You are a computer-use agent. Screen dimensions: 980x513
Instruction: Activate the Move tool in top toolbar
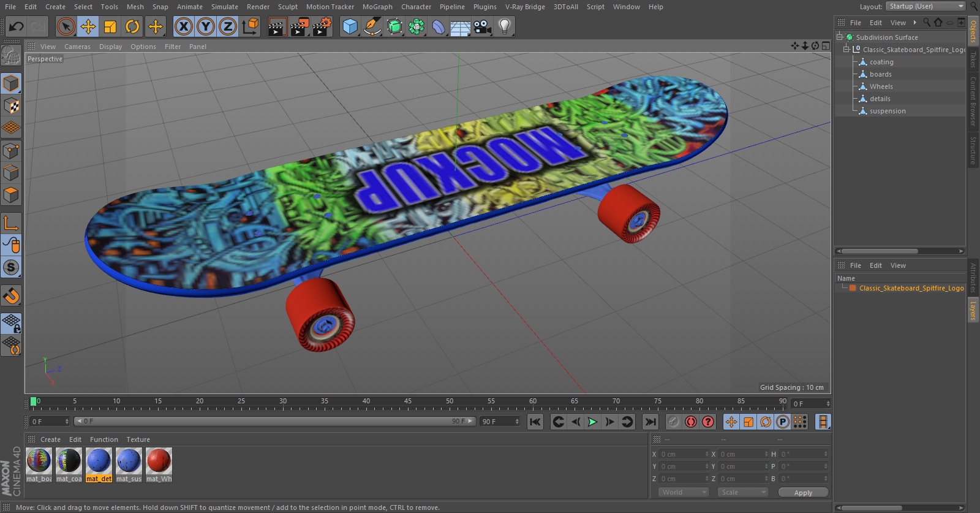88,26
